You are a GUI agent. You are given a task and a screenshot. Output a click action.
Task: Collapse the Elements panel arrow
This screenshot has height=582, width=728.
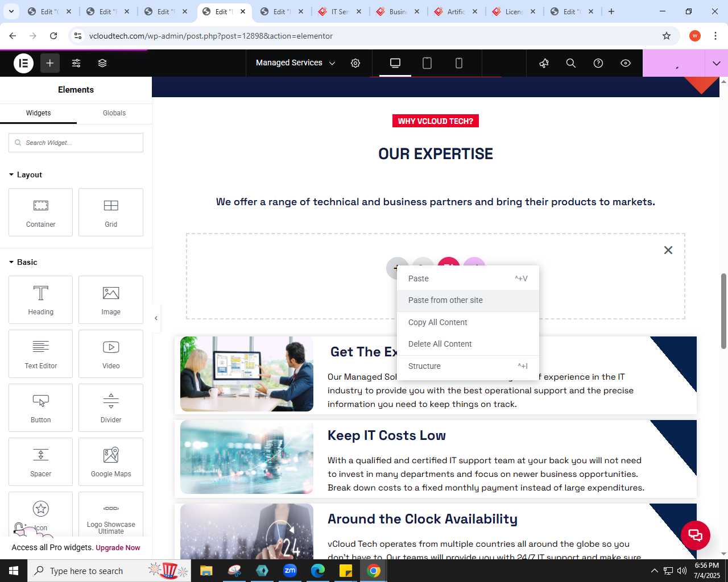[156, 318]
